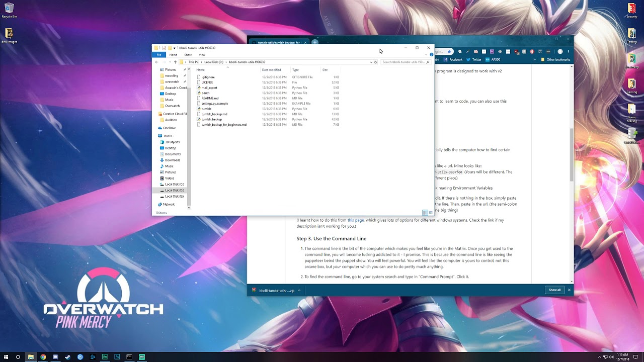The height and width of the screenshot is (362, 644).
Task: Open Quick Access Toolbar customize dropdown
Action: tap(175, 48)
